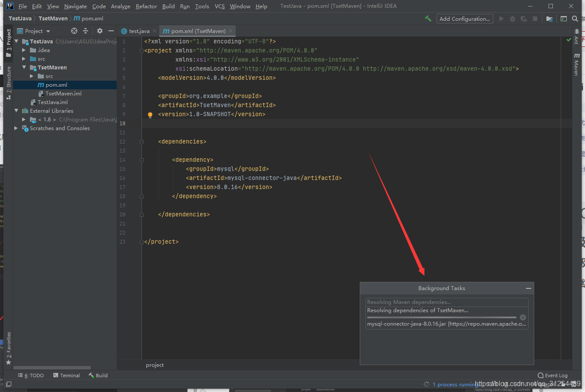Open the Build tool window at bottom
This screenshot has height=392, width=585.
point(98,376)
